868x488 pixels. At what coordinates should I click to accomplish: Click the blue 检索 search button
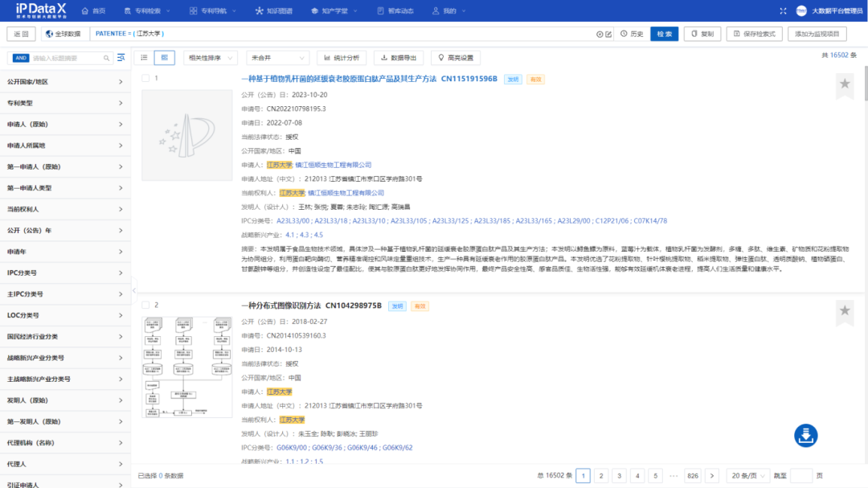665,34
